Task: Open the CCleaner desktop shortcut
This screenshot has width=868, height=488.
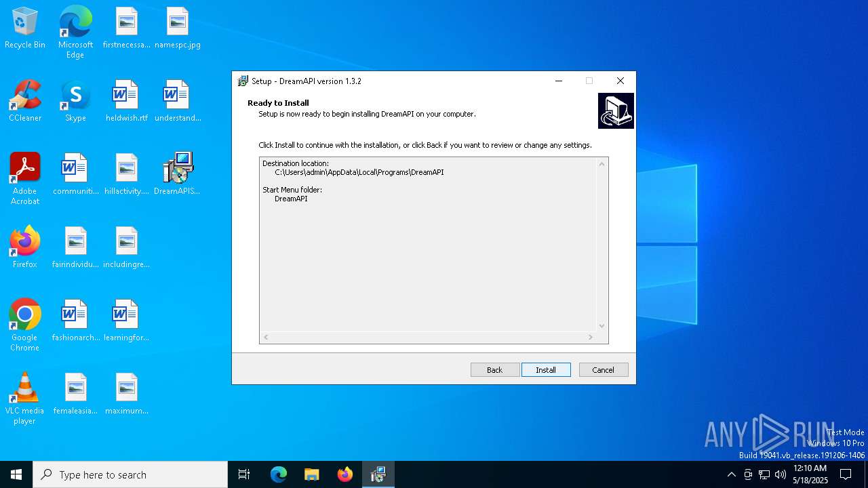Action: point(25,101)
